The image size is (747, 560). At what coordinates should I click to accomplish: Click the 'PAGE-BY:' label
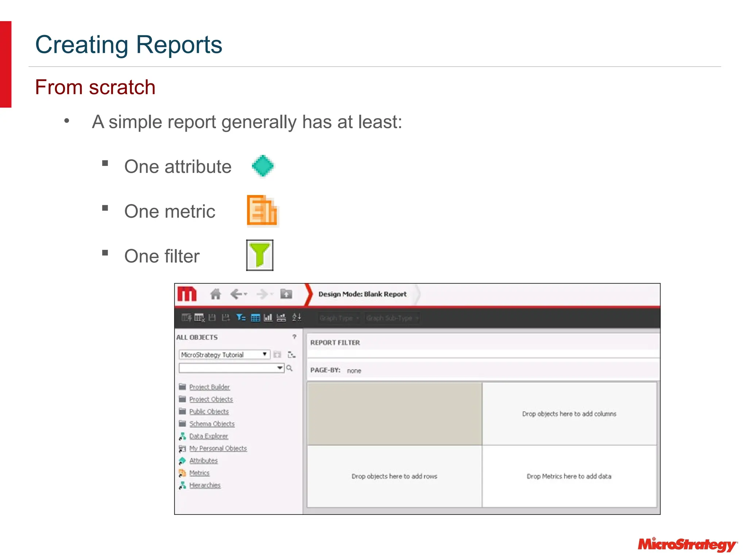[x=325, y=370]
